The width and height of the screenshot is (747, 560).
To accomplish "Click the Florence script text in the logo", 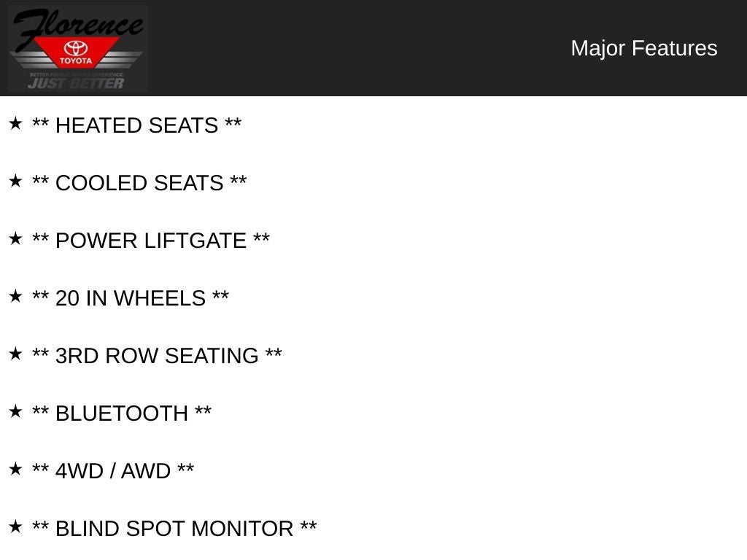I will click(77, 25).
